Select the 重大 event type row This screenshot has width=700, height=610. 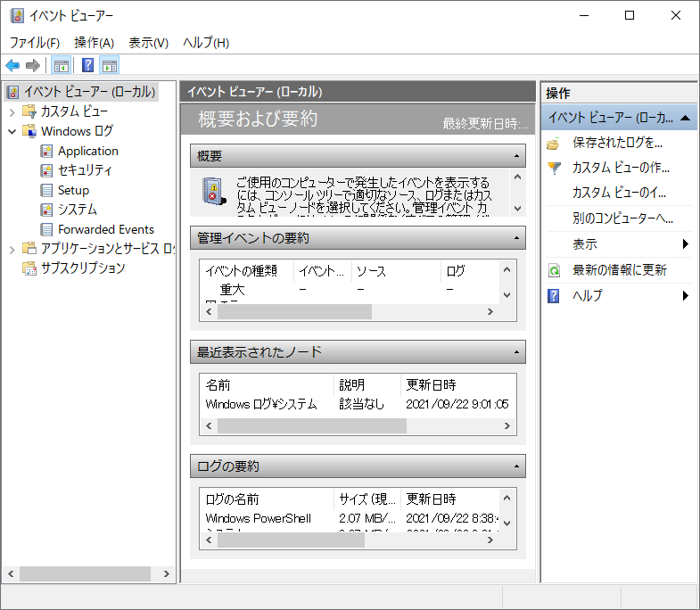tap(351, 290)
